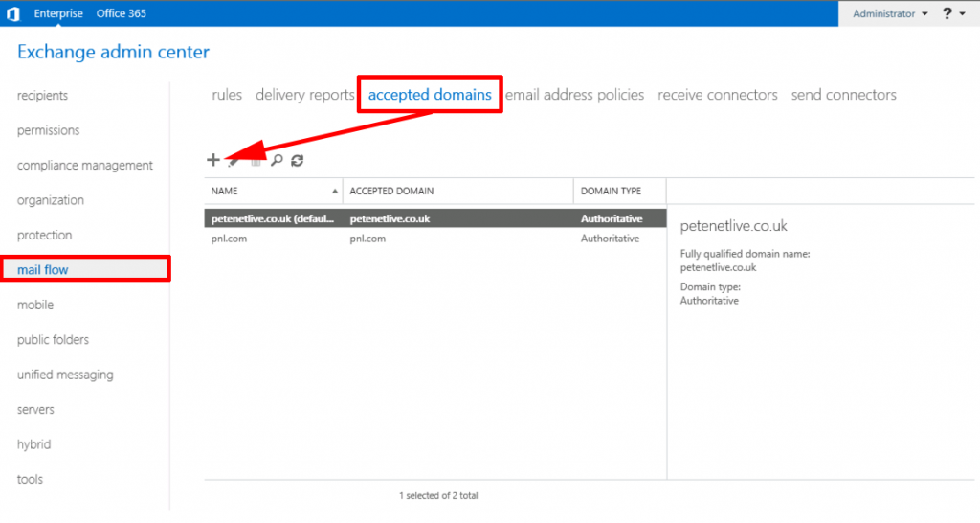Click the delete trash icon in toolbar
The height and width of the screenshot is (523, 980).
(x=256, y=161)
